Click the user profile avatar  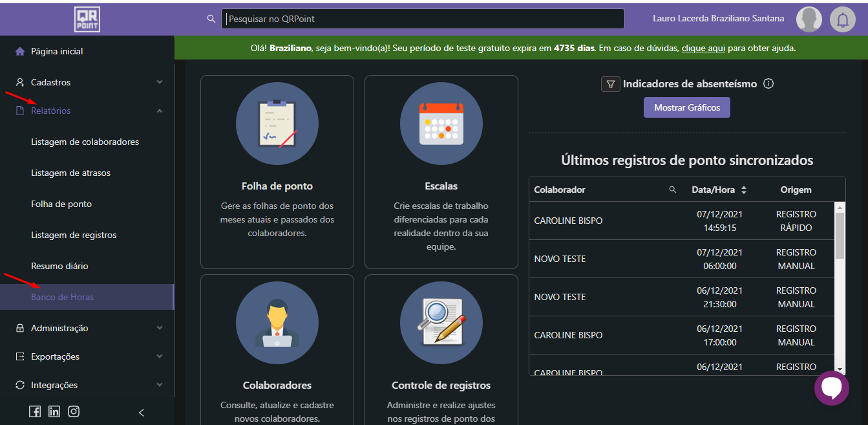[x=809, y=19]
